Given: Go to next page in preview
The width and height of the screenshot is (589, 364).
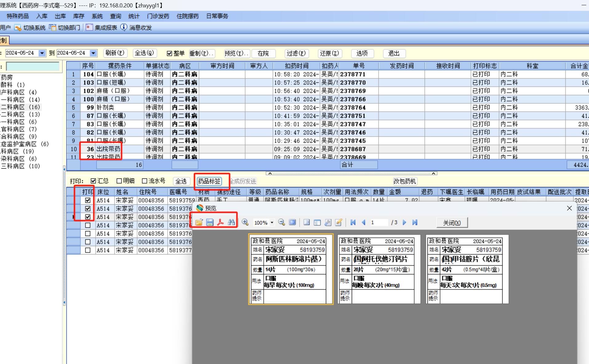Looking at the screenshot, I should [x=404, y=222].
